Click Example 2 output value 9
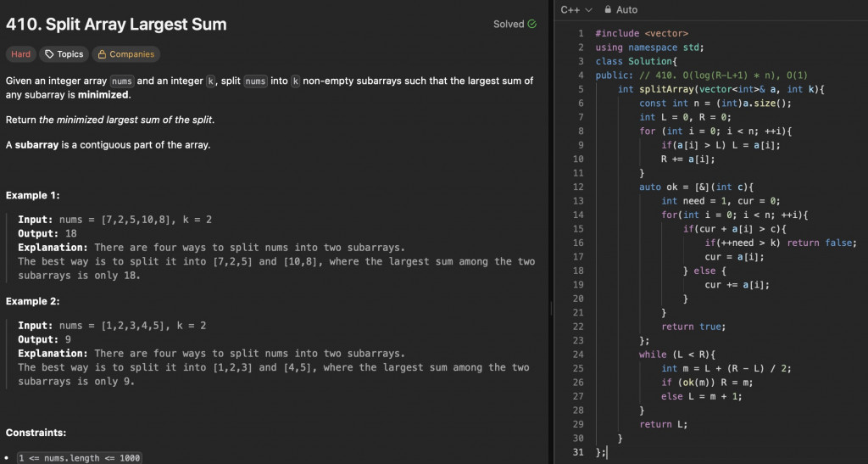Image resolution: width=868 pixels, height=464 pixels. [68, 339]
